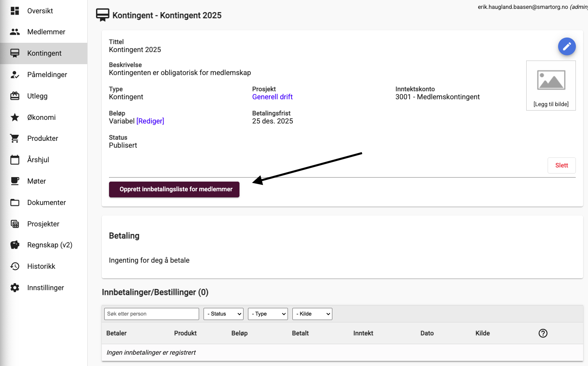Click the Medlemmer people icon
This screenshot has width=588, height=366.
(15, 32)
